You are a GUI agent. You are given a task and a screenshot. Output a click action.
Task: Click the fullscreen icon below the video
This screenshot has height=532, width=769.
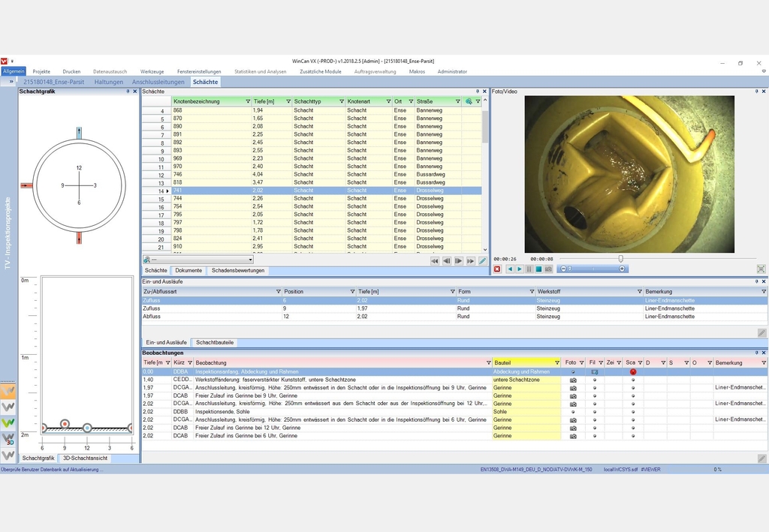pos(761,269)
